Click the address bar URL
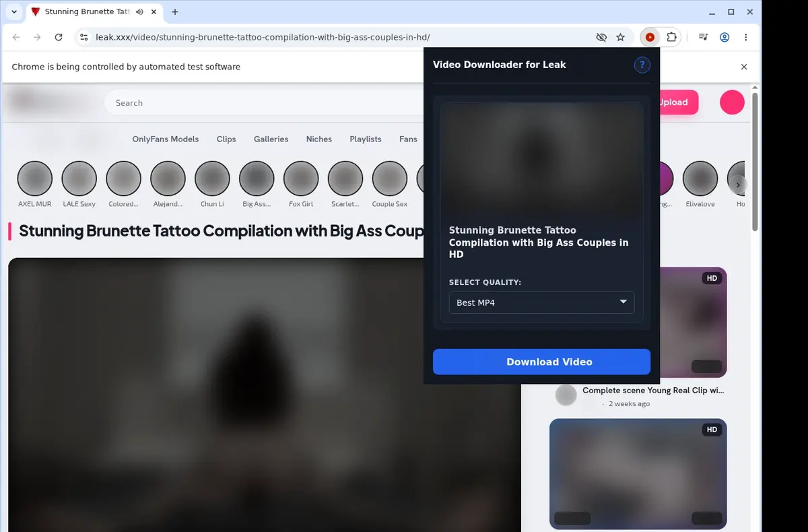The height and width of the screenshot is (532, 808). pyautogui.click(x=263, y=38)
